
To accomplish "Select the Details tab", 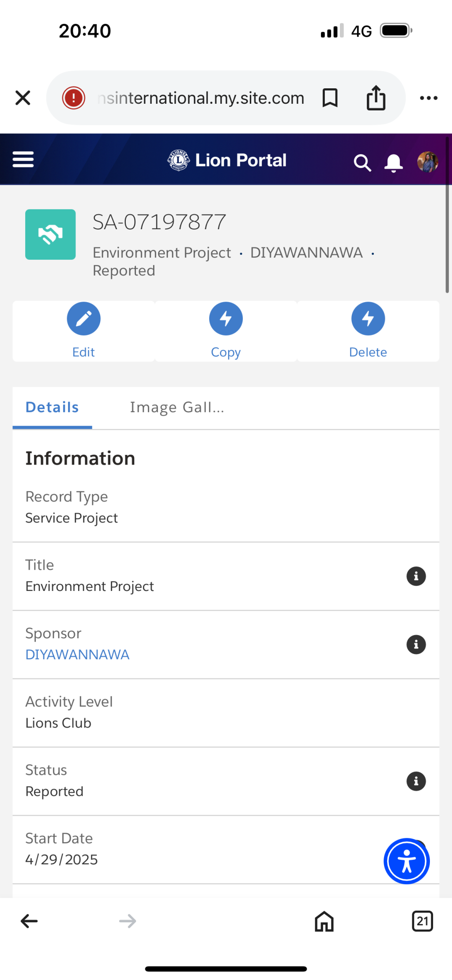I will [x=52, y=407].
